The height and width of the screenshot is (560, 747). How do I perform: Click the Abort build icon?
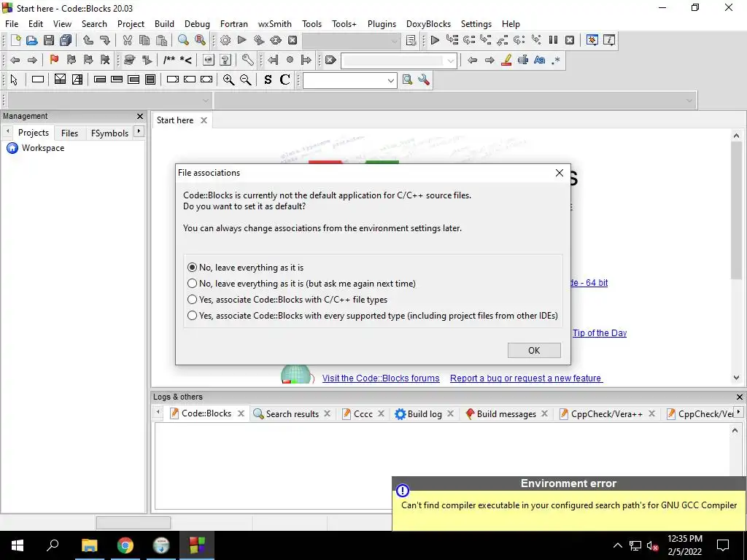point(293,40)
